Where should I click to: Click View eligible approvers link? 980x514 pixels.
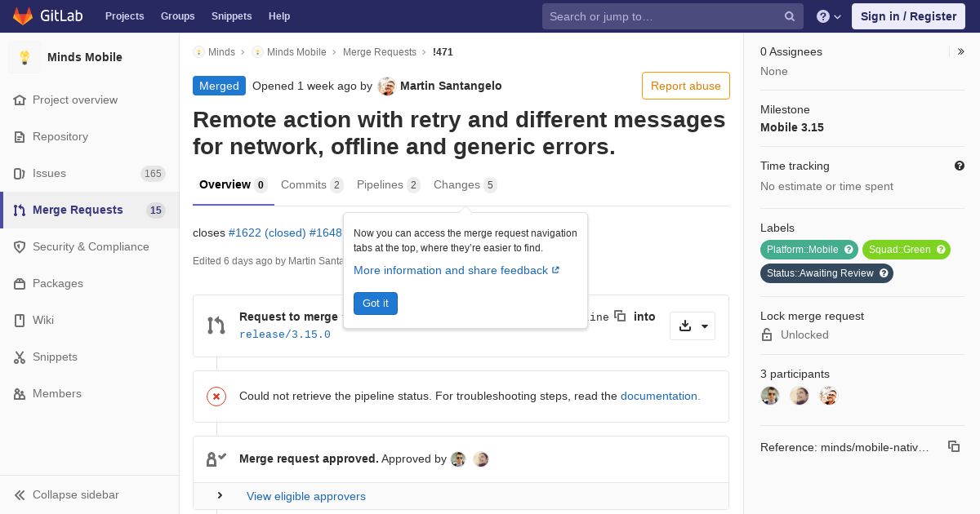[306, 496]
